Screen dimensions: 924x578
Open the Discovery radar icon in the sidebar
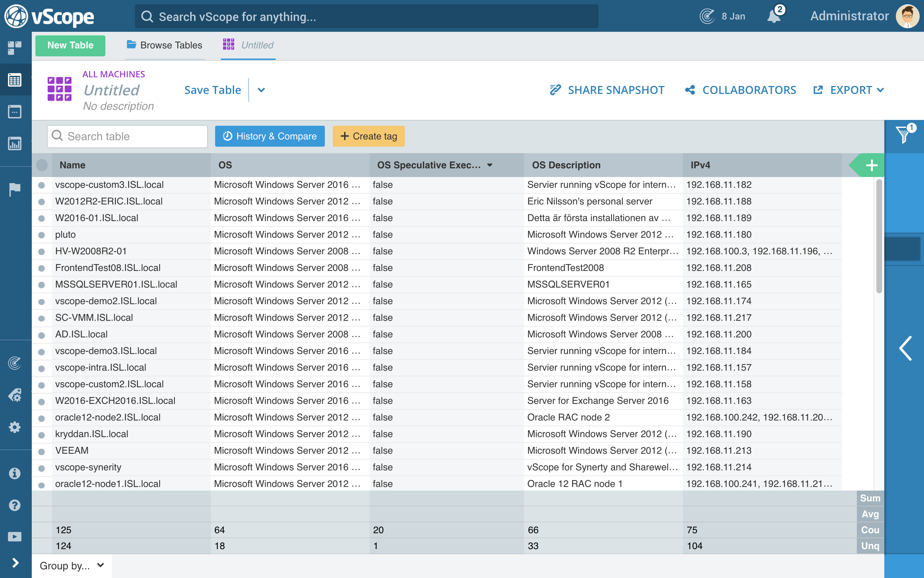click(14, 363)
